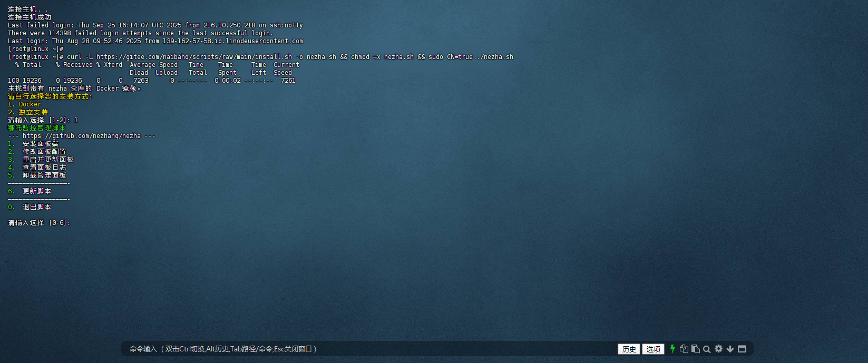Viewport: 868px width, 363px height.
Task: Open the 选项 options menu
Action: (x=653, y=349)
